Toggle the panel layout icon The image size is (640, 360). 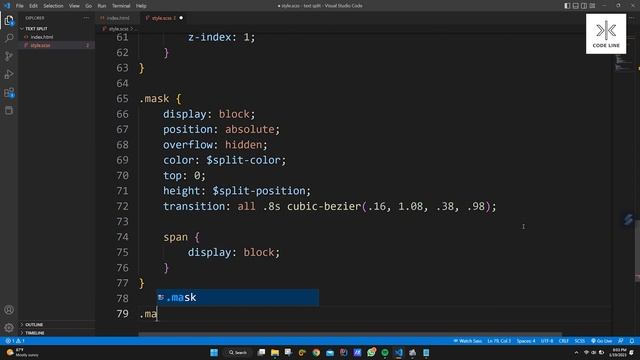pos(576,6)
